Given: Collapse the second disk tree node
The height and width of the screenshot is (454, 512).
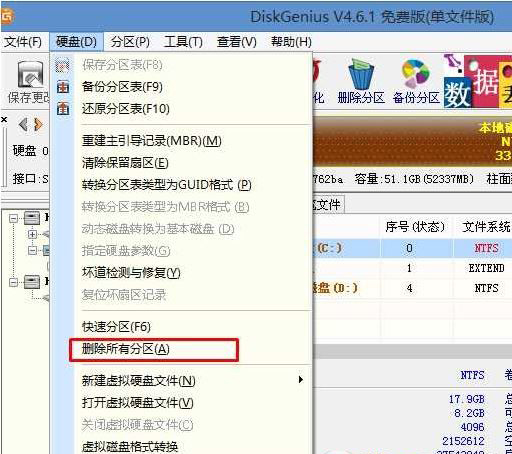Looking at the screenshot, I should [13, 282].
